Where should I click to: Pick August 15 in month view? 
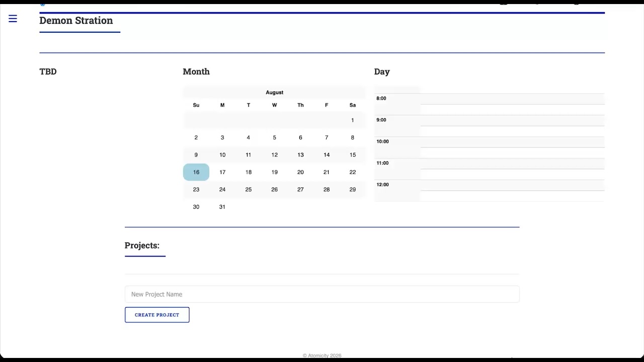pyautogui.click(x=353, y=155)
